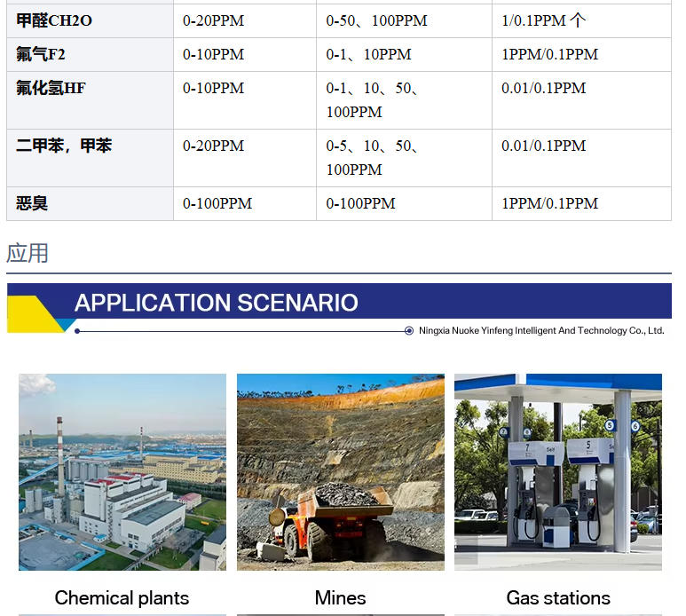This screenshot has width=686, height=616.
Task: Click the Gas stations caption
Action: tap(558, 597)
